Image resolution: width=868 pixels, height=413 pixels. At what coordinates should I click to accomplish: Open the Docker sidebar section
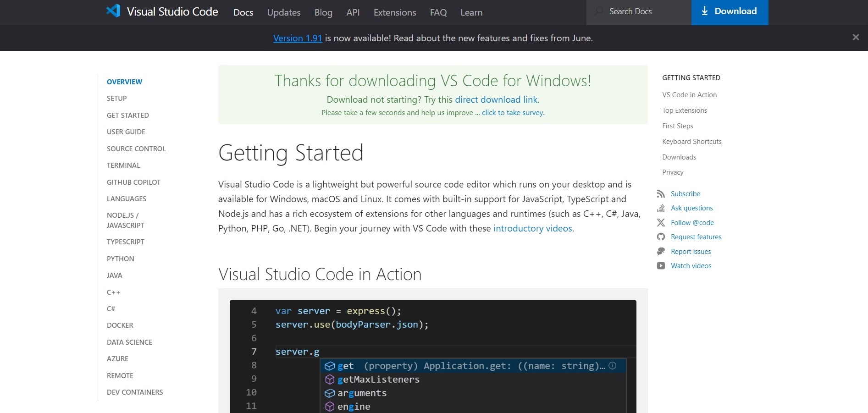tap(120, 325)
